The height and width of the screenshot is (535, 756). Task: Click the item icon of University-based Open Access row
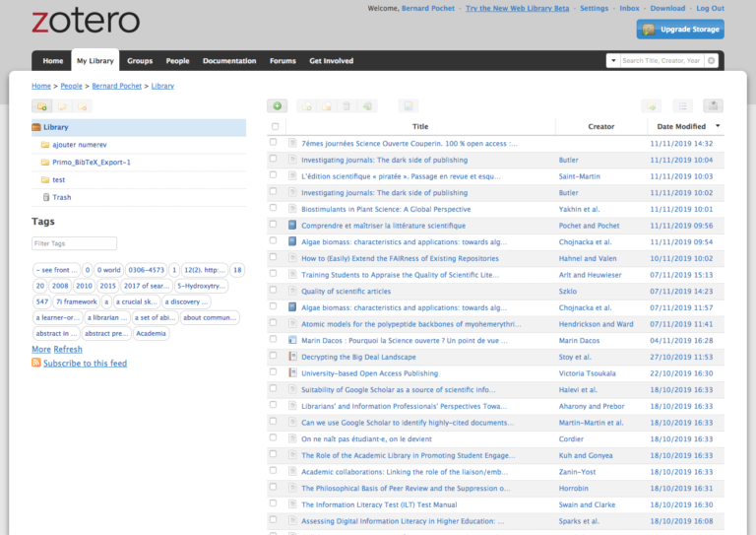coord(292,372)
